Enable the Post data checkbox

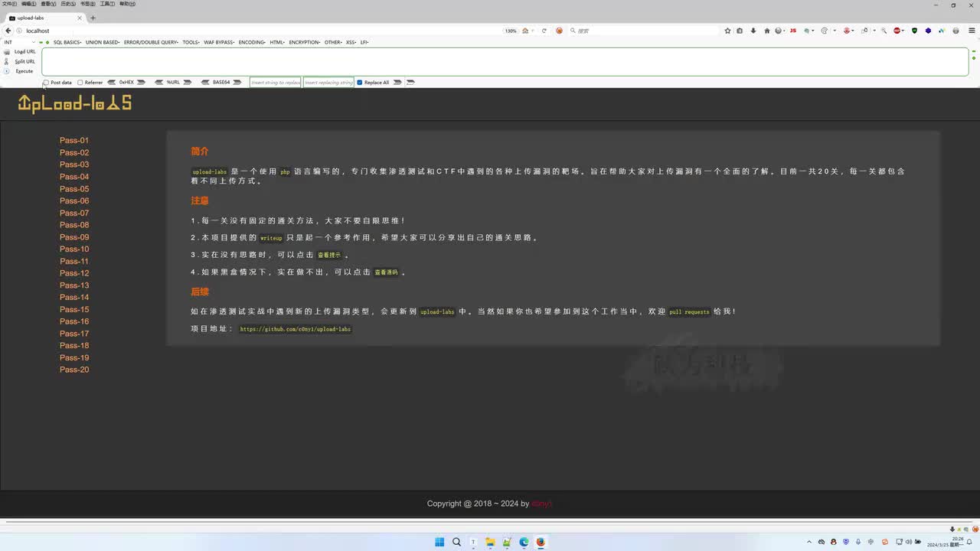tap(46, 83)
